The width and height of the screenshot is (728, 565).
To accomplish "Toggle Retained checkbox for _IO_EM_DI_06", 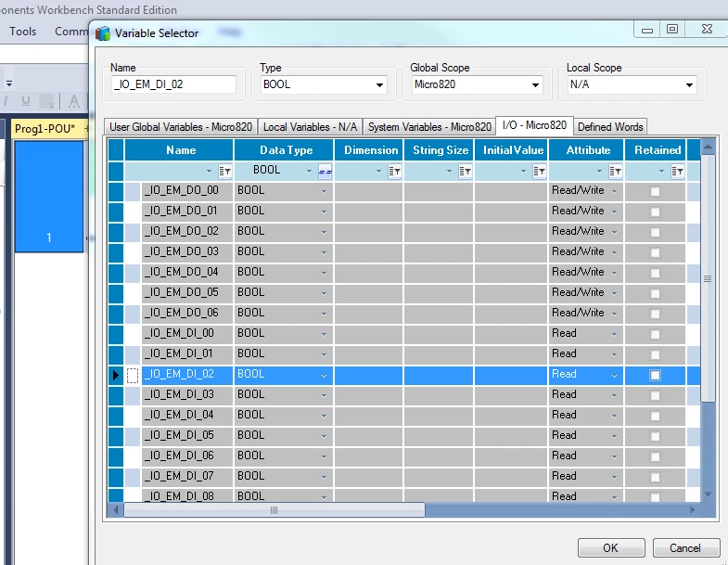I will pos(655,456).
